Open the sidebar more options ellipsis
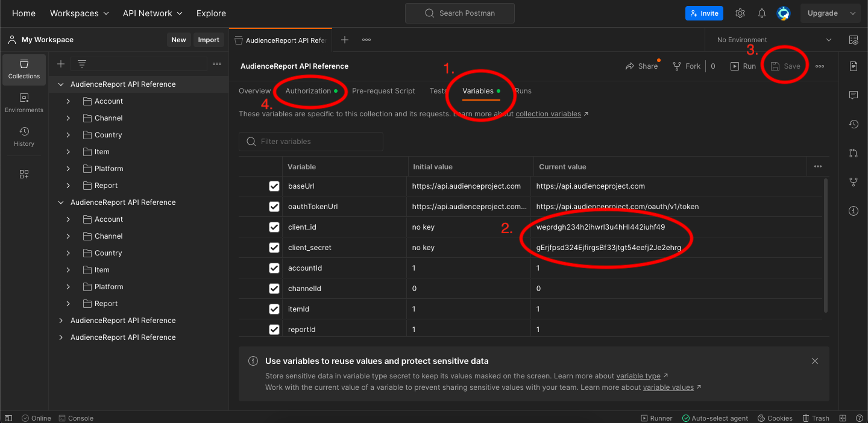The height and width of the screenshot is (423, 868). [217, 64]
